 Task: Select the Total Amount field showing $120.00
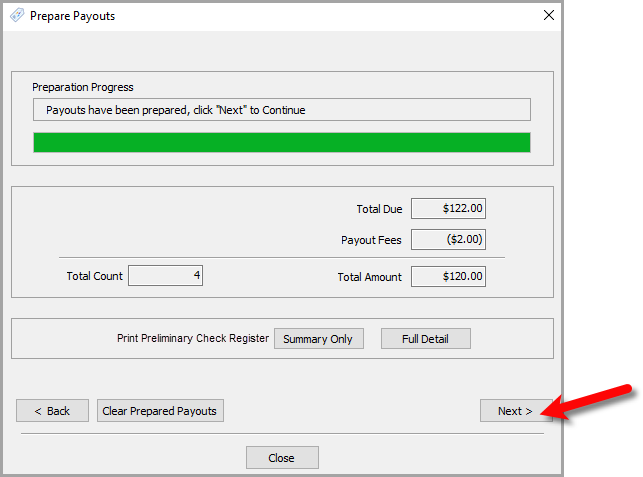point(449,276)
